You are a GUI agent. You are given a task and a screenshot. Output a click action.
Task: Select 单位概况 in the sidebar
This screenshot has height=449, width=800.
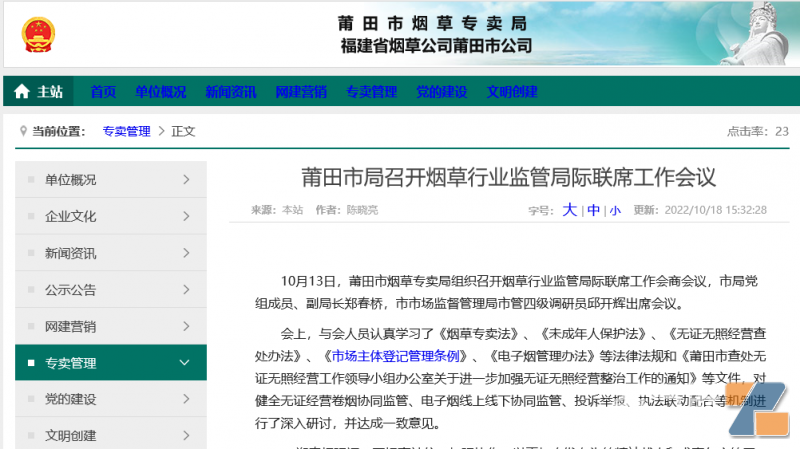pyautogui.click(x=111, y=180)
